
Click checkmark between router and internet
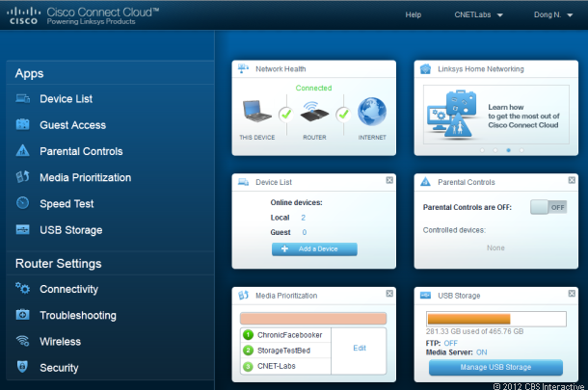[x=343, y=115]
